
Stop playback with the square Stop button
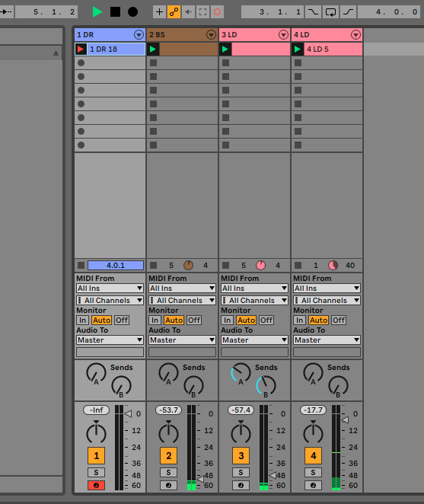[115, 12]
